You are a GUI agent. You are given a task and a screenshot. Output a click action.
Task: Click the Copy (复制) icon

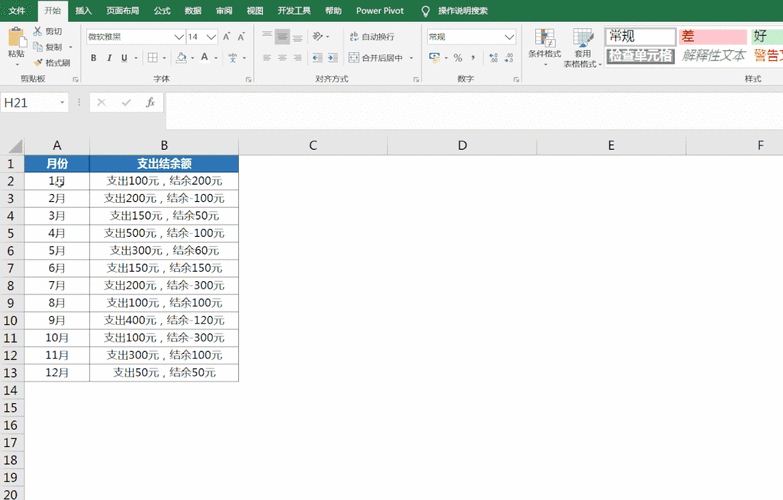[37, 47]
